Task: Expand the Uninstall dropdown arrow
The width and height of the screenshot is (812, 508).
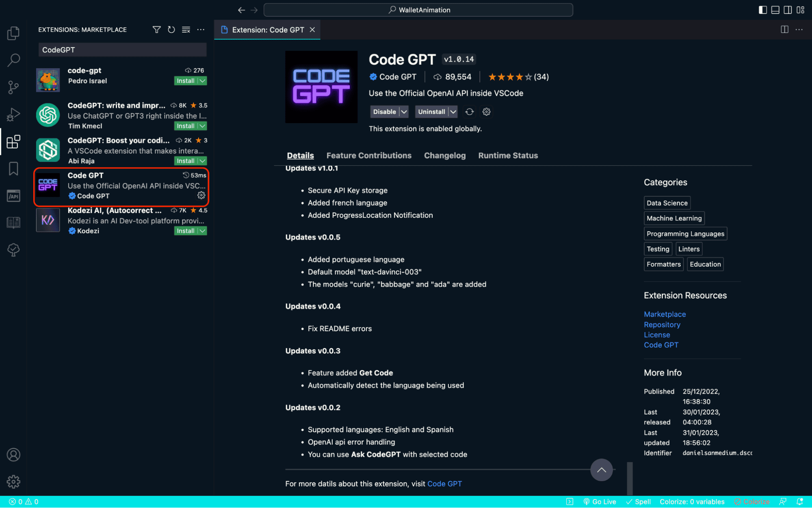Action: point(453,112)
